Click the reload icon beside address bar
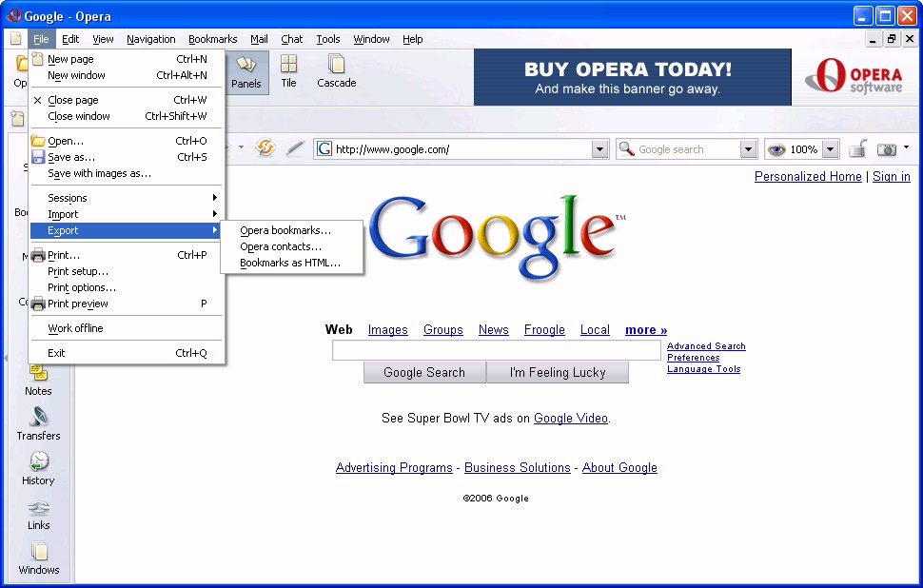This screenshot has height=588, width=923. click(x=265, y=148)
